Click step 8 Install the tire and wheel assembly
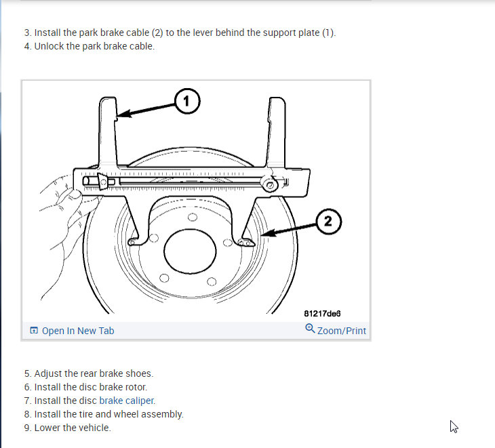The width and height of the screenshot is (495, 448). pos(104,414)
